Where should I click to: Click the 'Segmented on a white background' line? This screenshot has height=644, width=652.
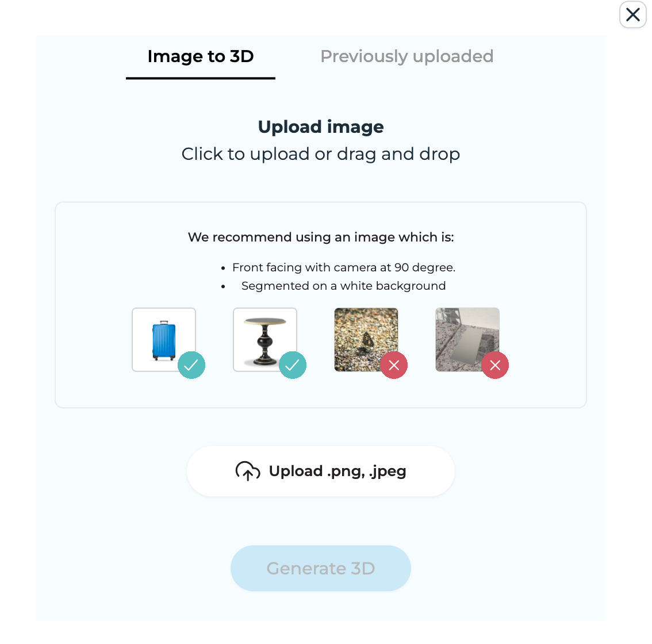(343, 286)
